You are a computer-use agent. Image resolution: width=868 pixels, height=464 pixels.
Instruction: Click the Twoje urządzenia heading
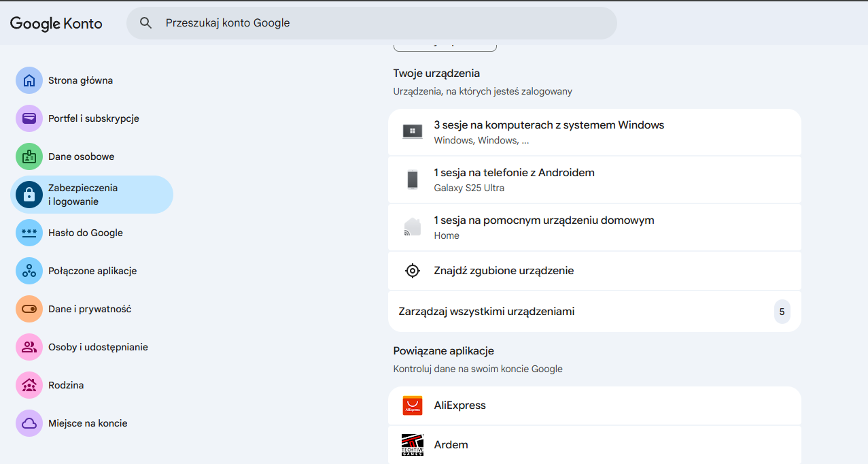pos(436,73)
